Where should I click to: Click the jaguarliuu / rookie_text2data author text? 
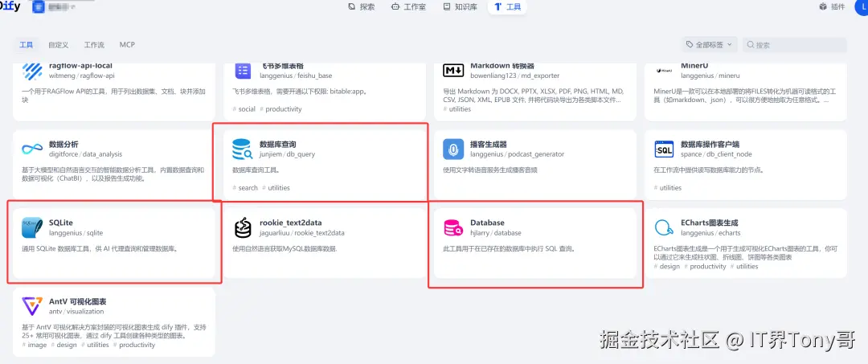point(301,233)
